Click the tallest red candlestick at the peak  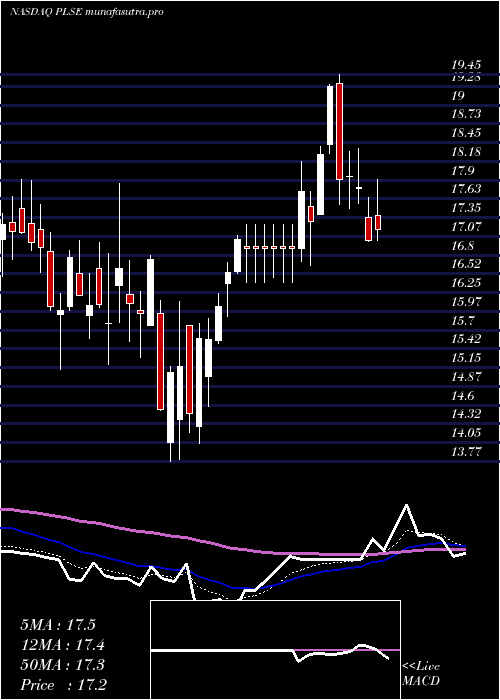(339, 132)
